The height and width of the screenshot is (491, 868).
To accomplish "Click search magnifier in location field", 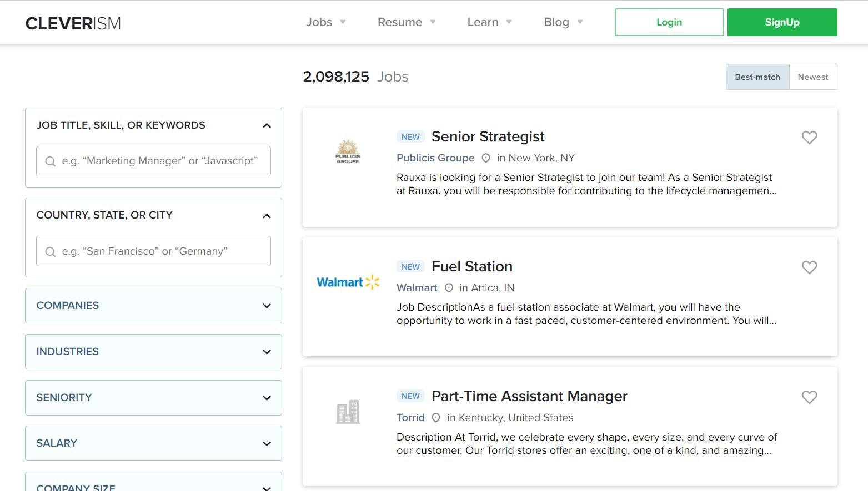I will 50,252.
